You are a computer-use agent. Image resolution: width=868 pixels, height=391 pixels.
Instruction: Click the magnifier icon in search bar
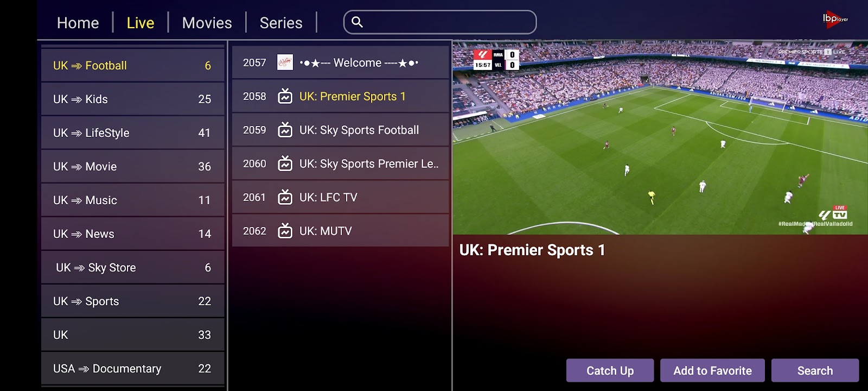pyautogui.click(x=357, y=22)
